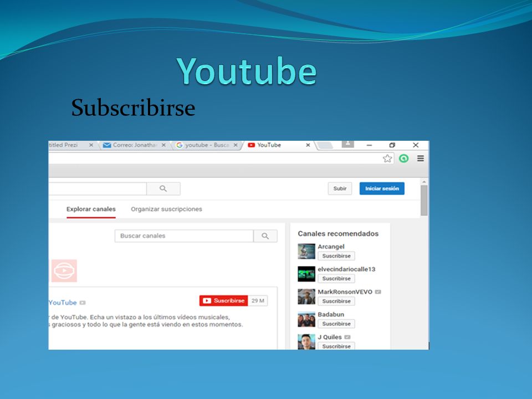Screen dimensions: 532x399
Task: Click the Canales recomendados heading
Action: coord(338,234)
